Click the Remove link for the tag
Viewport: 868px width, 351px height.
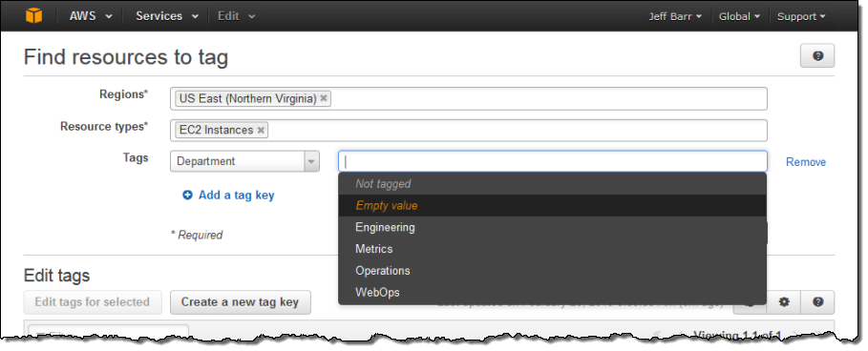(805, 162)
